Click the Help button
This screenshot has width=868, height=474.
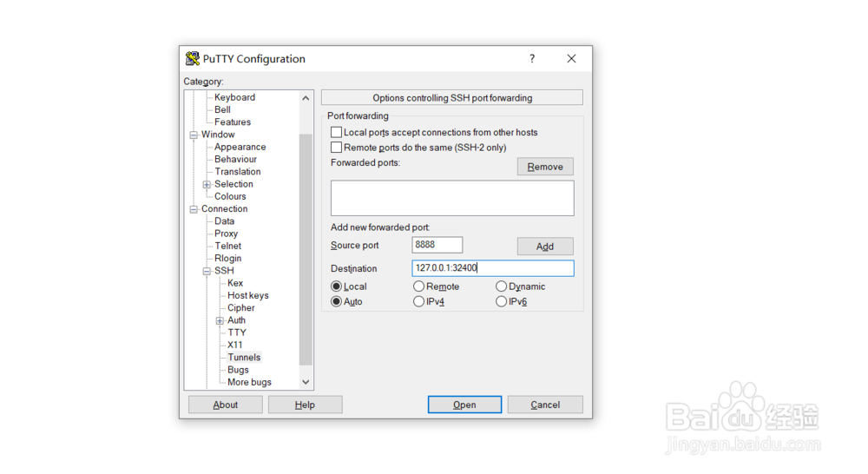coord(305,405)
